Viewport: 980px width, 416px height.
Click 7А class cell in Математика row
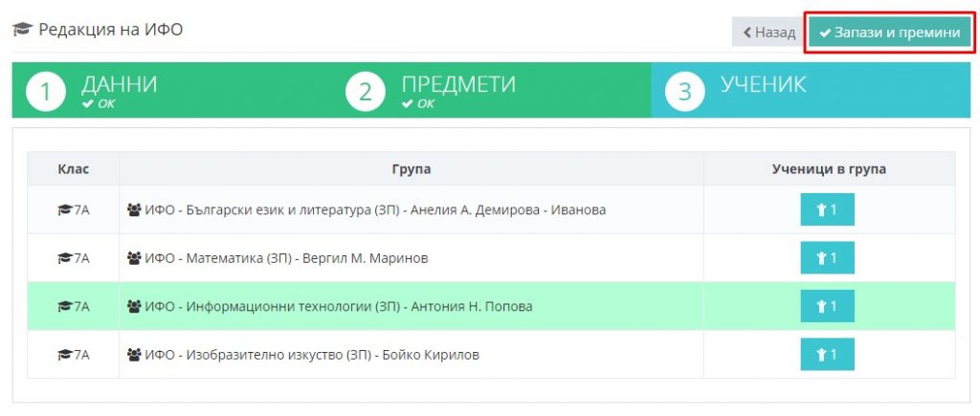(73, 258)
